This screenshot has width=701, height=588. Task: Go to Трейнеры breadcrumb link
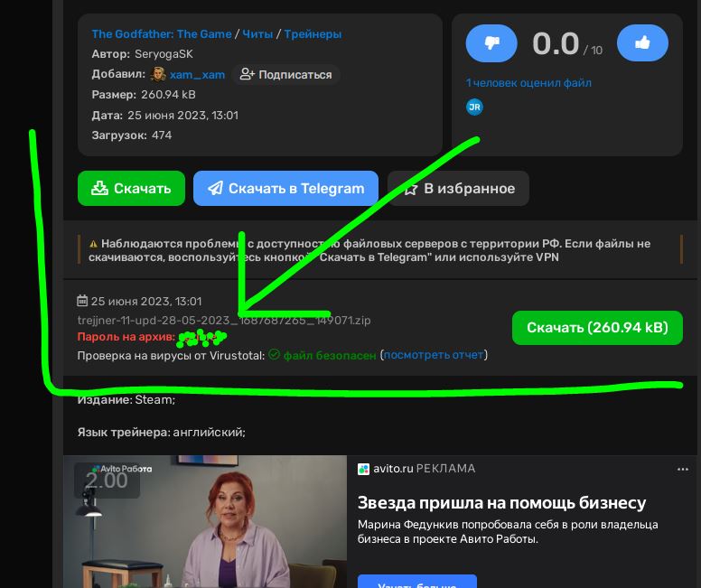313,34
